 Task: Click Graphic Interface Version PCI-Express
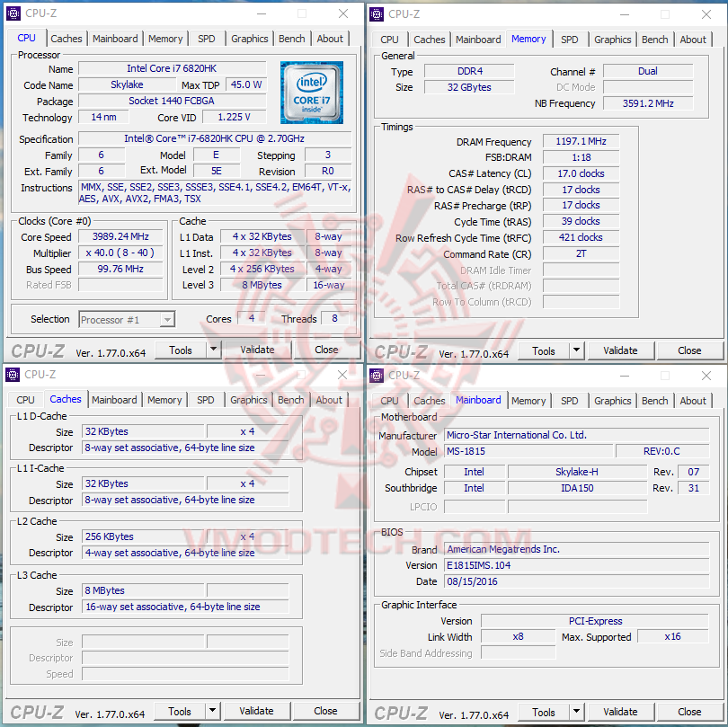coord(595,621)
